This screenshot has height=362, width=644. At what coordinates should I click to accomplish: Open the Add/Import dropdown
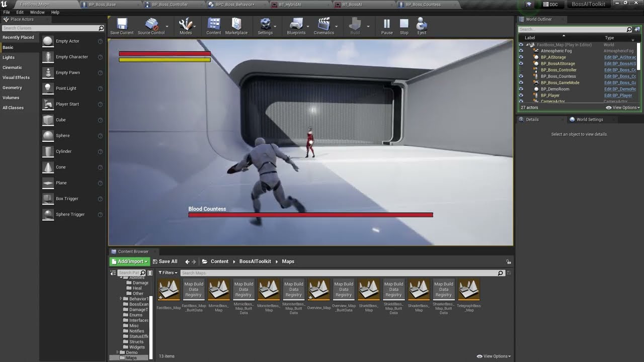(x=130, y=261)
